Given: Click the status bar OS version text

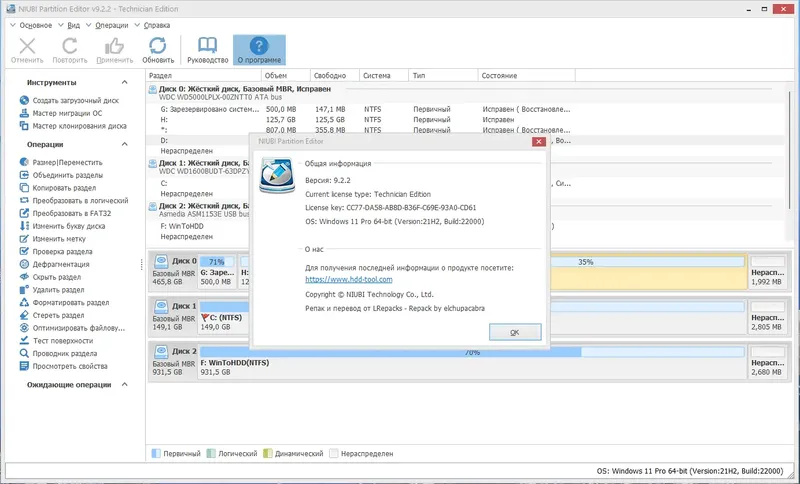Looking at the screenshot, I should [x=690, y=471].
